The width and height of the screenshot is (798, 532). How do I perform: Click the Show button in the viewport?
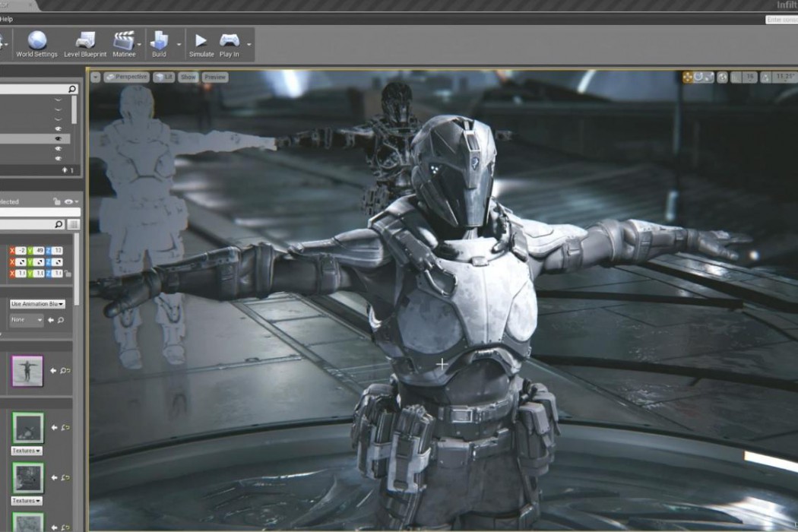coord(188,77)
